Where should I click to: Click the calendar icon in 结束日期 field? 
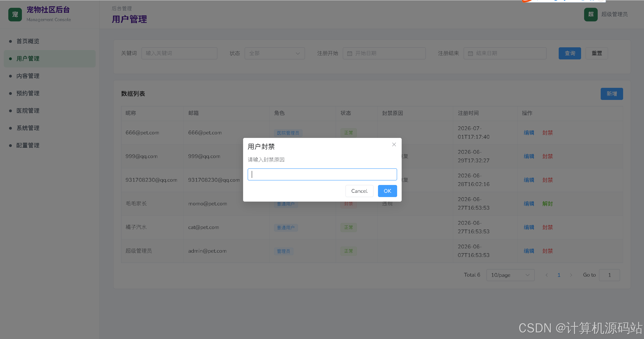point(470,53)
